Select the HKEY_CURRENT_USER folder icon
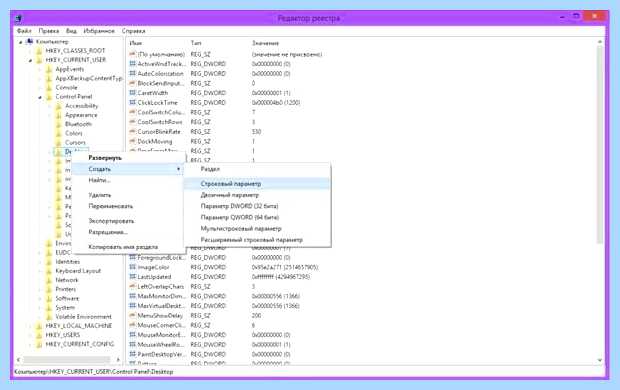620x390 pixels. tap(39, 60)
